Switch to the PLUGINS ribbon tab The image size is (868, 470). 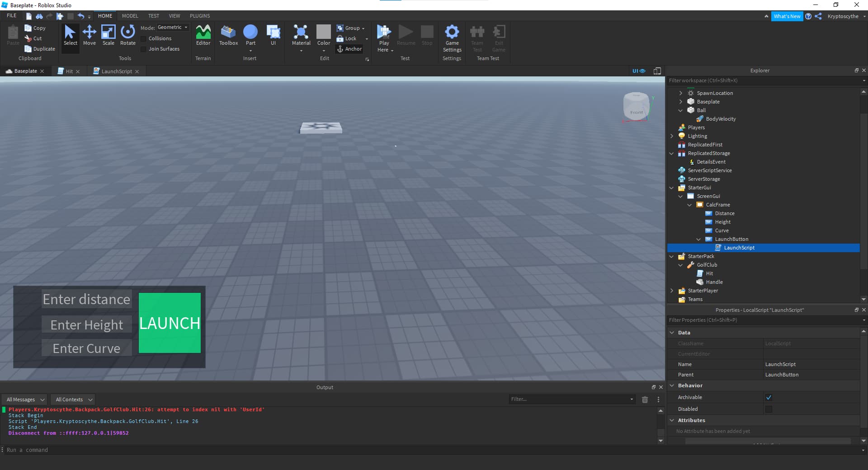[x=200, y=16]
